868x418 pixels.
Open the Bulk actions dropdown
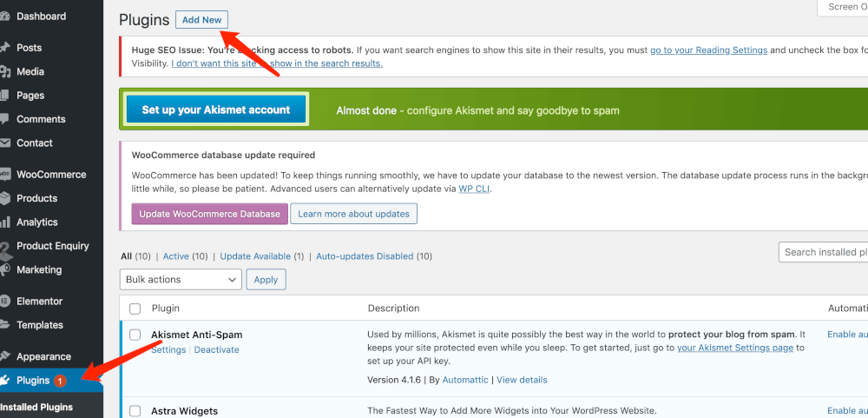click(x=181, y=280)
